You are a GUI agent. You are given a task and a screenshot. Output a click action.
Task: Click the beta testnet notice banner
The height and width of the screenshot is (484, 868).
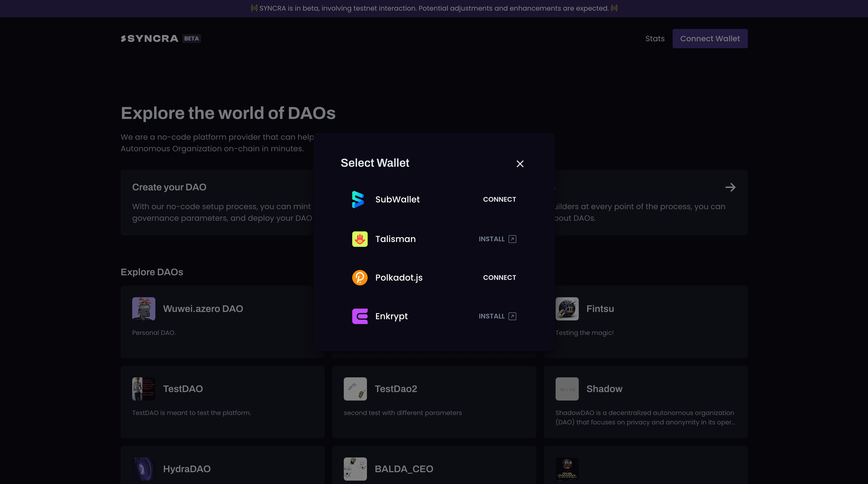pyautogui.click(x=434, y=8)
